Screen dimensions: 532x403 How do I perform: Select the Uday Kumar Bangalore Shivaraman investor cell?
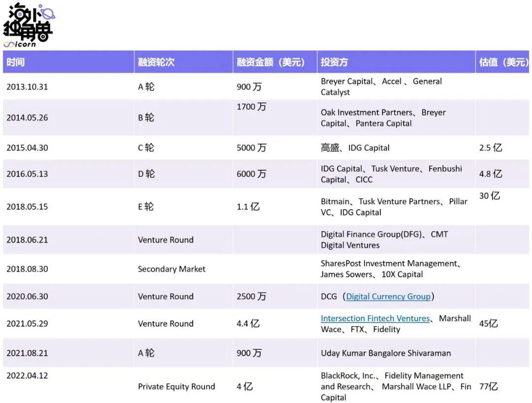tap(385, 353)
